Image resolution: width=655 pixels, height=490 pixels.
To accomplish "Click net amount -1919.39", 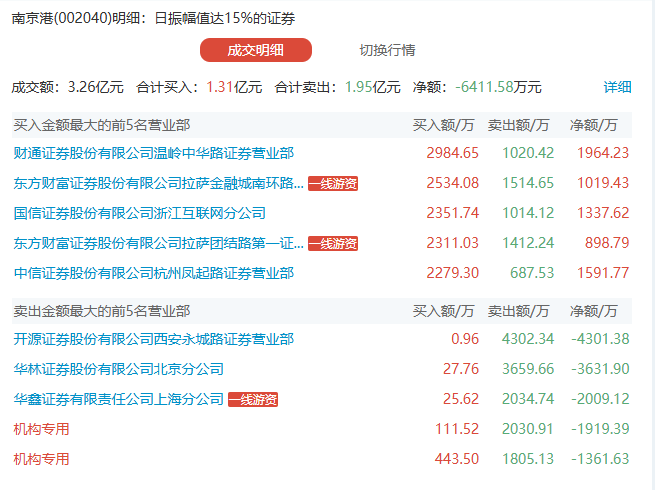I will pyautogui.click(x=600, y=429).
